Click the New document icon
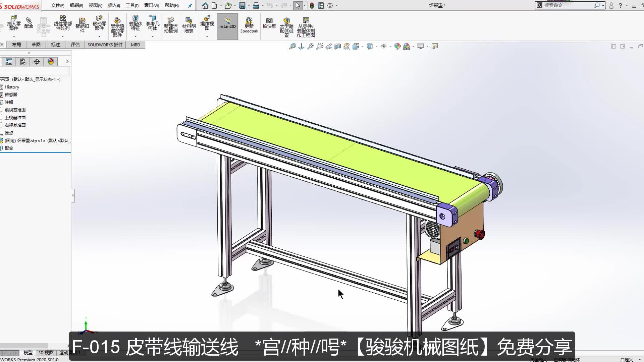 [214, 5]
